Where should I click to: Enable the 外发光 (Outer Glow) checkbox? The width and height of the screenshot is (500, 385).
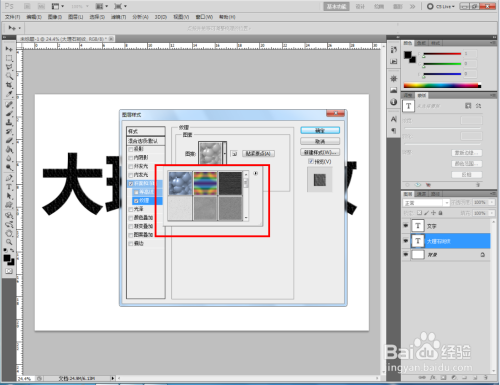coord(131,166)
